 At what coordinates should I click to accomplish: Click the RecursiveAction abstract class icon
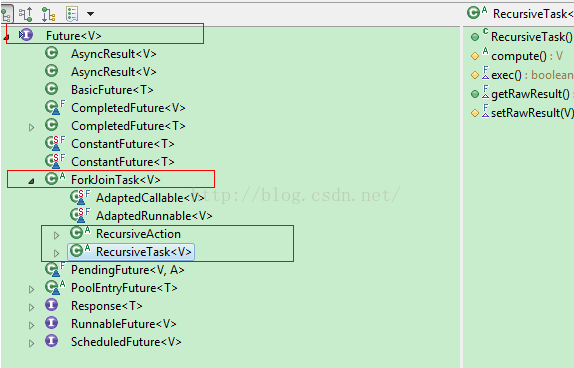80,233
